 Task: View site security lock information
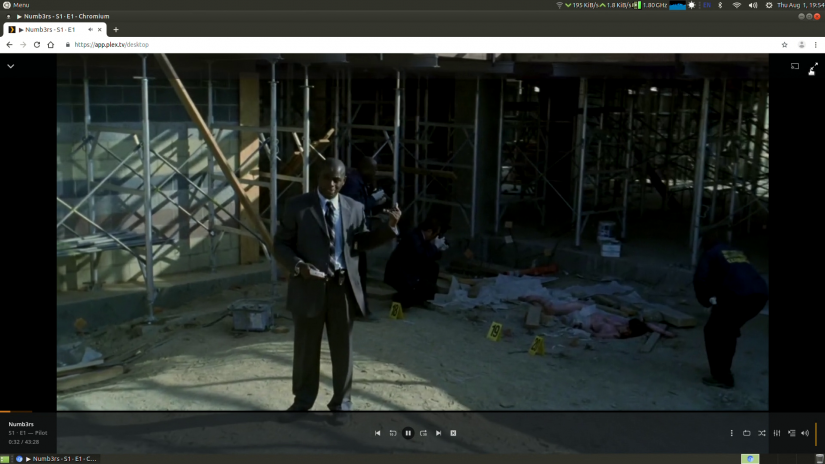(68, 45)
